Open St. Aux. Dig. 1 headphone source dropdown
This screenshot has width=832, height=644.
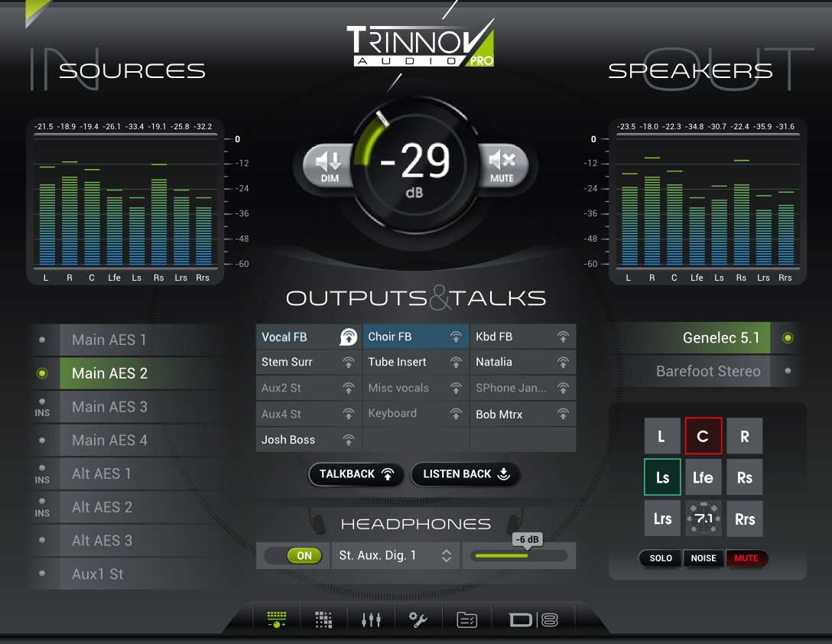(x=395, y=555)
